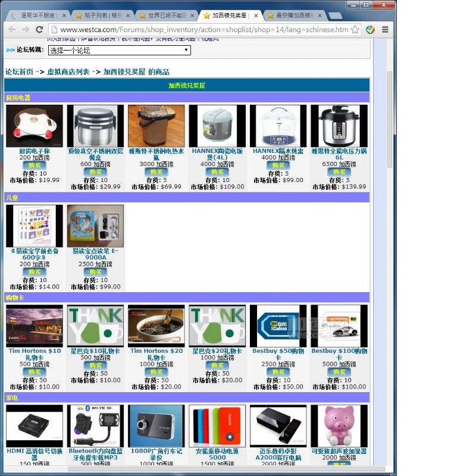Go forward with the browser forward arrow
Viewport: 476px width, 476px height.
coord(26,29)
